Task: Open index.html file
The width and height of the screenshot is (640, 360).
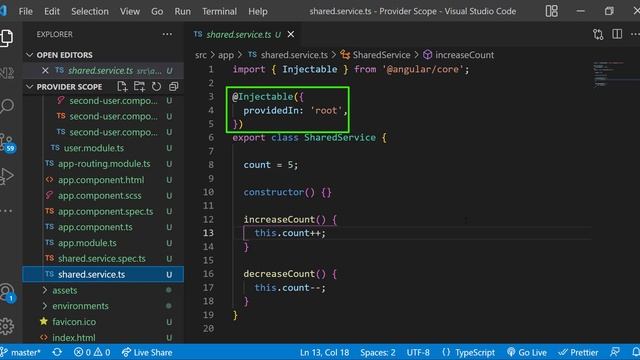Action: coord(73,338)
